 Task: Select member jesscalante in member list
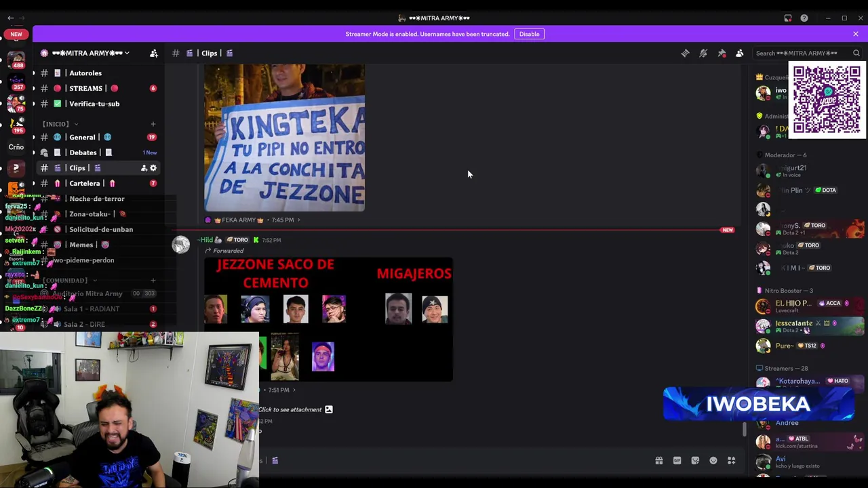coord(810,326)
